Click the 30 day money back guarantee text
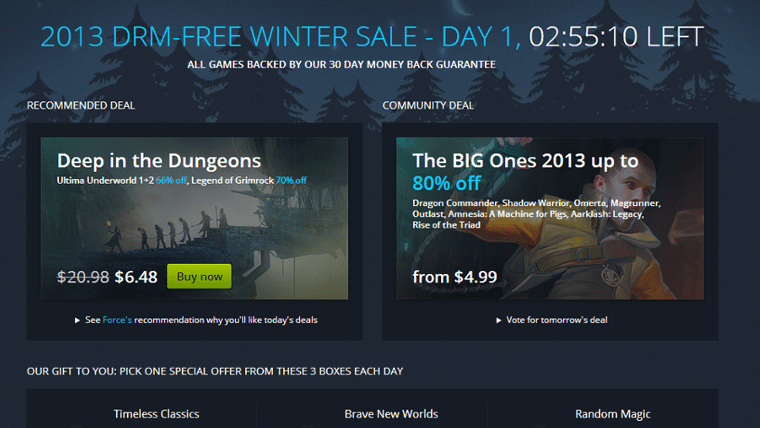This screenshot has width=760, height=428. point(341,64)
